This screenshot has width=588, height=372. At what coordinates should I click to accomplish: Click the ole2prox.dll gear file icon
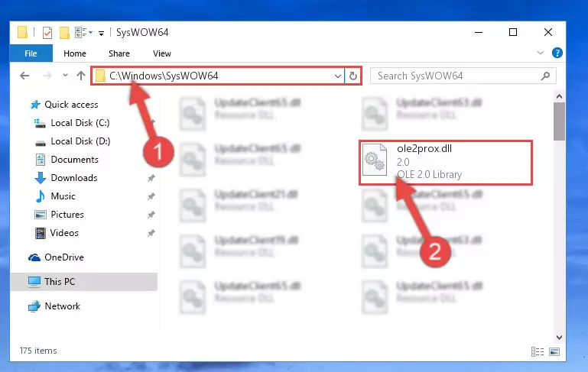tap(375, 159)
